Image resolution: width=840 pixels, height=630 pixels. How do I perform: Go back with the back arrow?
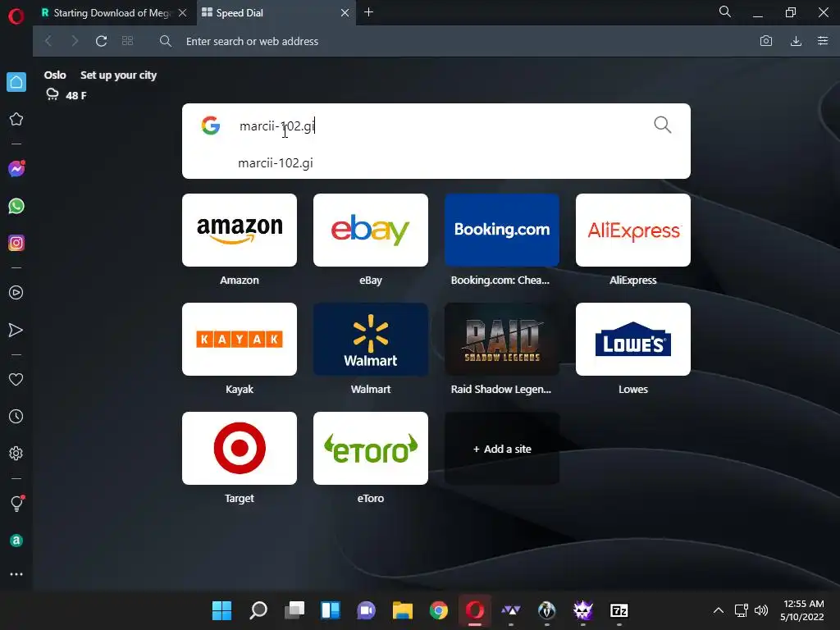pyautogui.click(x=48, y=41)
